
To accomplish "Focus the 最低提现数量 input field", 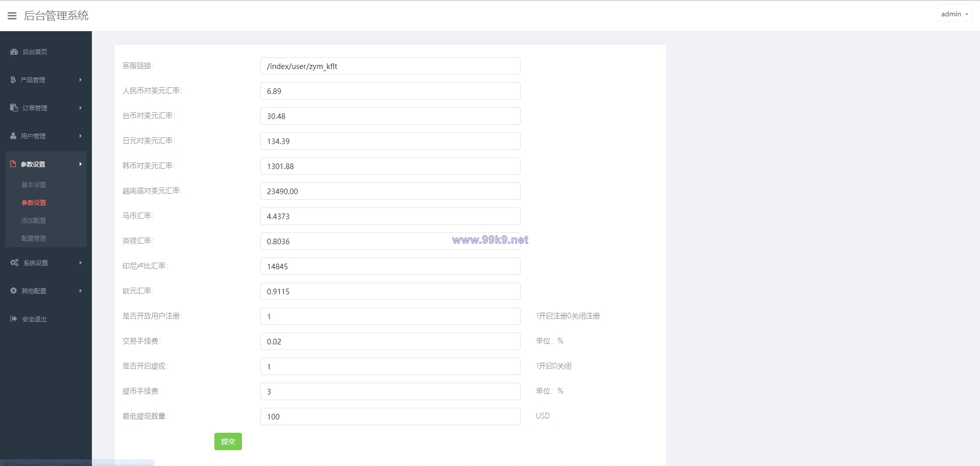I will click(x=390, y=416).
